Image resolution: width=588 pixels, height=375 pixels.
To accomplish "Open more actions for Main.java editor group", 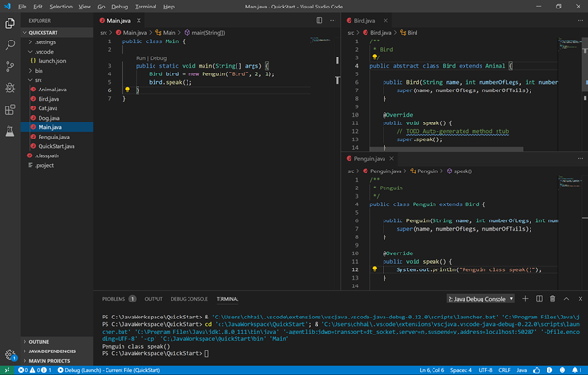I will 333,20.
